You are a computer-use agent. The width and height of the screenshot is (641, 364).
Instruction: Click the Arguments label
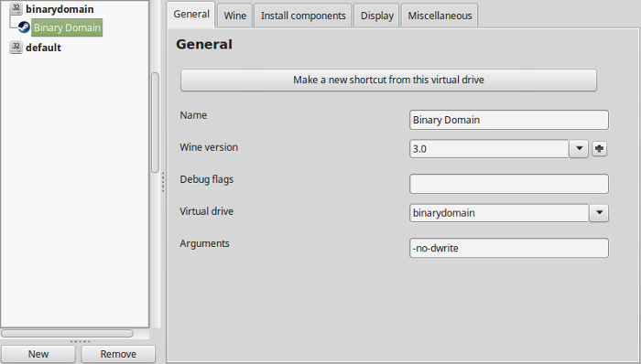point(204,243)
